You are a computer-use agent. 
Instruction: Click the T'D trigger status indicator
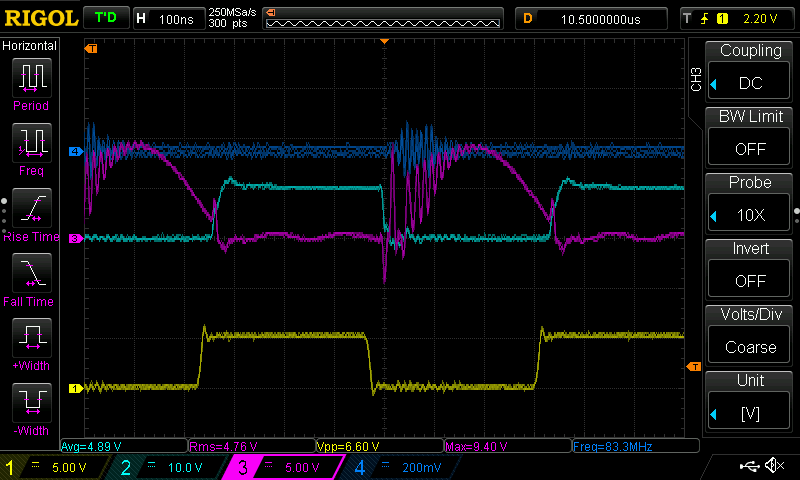106,18
